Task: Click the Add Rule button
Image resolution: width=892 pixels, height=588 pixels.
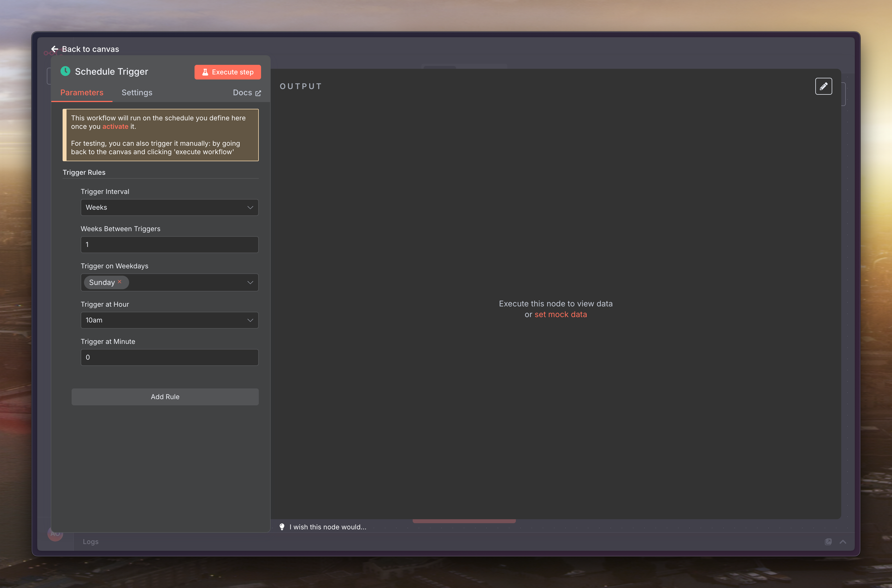Action: (165, 397)
